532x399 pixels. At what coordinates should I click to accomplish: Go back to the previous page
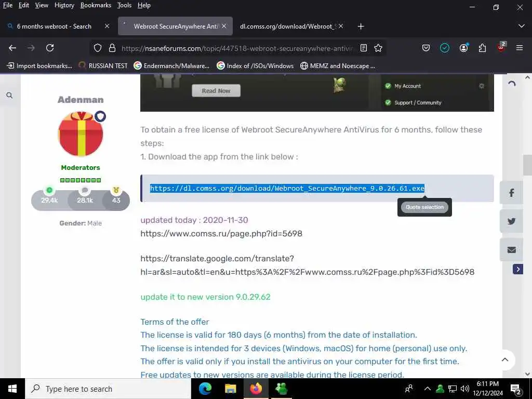[x=12, y=48]
